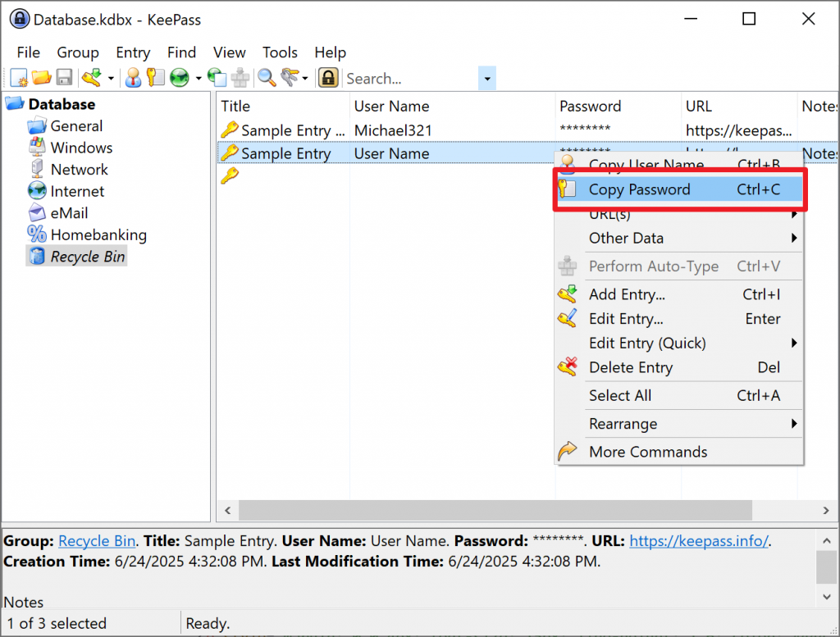Viewport: 840px width, 637px height.
Task: Click the Open URL globe toolbar icon
Action: tap(180, 78)
